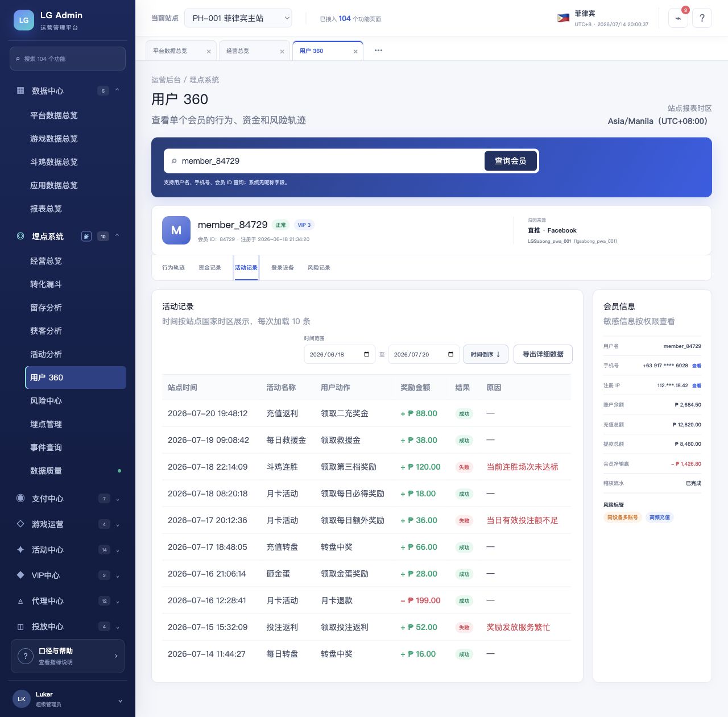Click the 投放中心 book icon
The height and width of the screenshot is (717, 728).
pos(20,627)
